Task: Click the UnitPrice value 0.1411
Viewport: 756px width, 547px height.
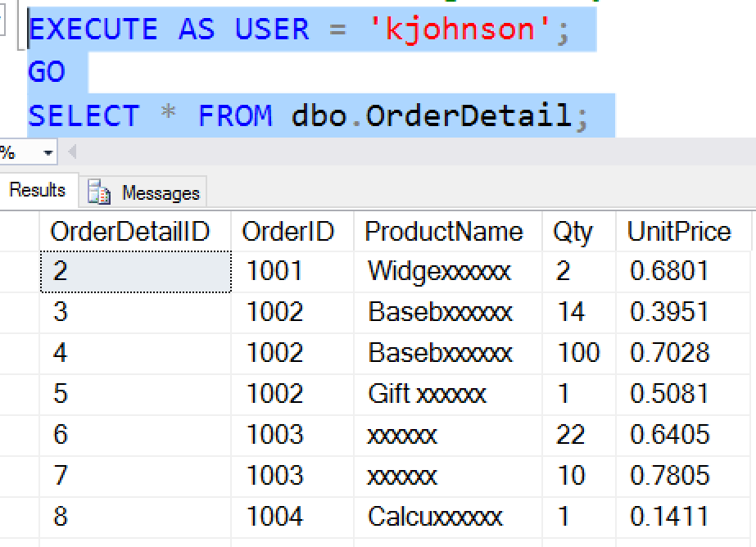Action: pyautogui.click(x=683, y=518)
